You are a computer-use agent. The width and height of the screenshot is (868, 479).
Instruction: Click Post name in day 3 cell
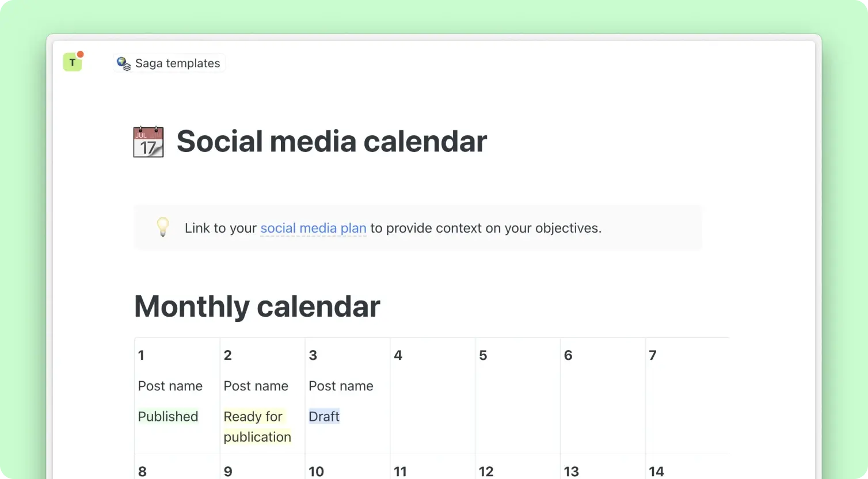341,386
